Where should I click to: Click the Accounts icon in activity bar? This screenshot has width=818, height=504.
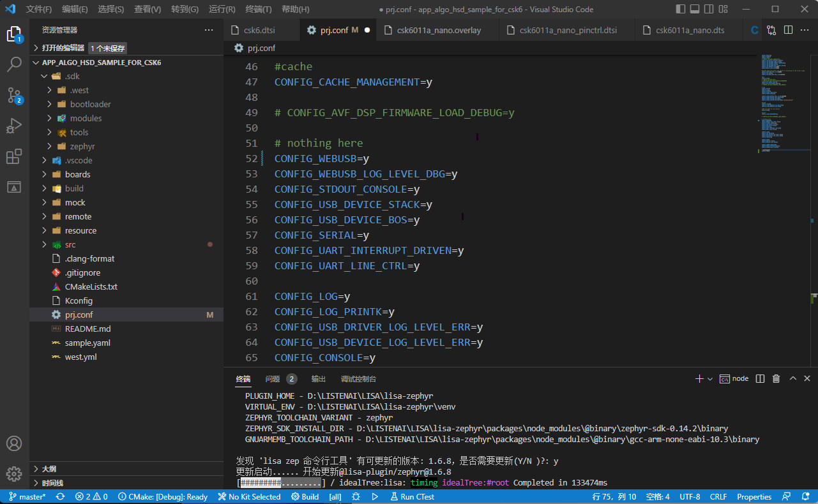point(14,443)
